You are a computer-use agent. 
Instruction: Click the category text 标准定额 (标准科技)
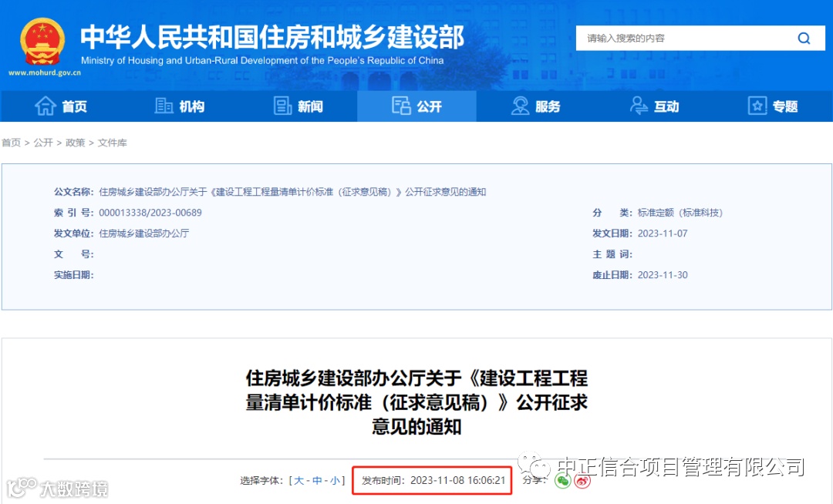tap(680, 213)
